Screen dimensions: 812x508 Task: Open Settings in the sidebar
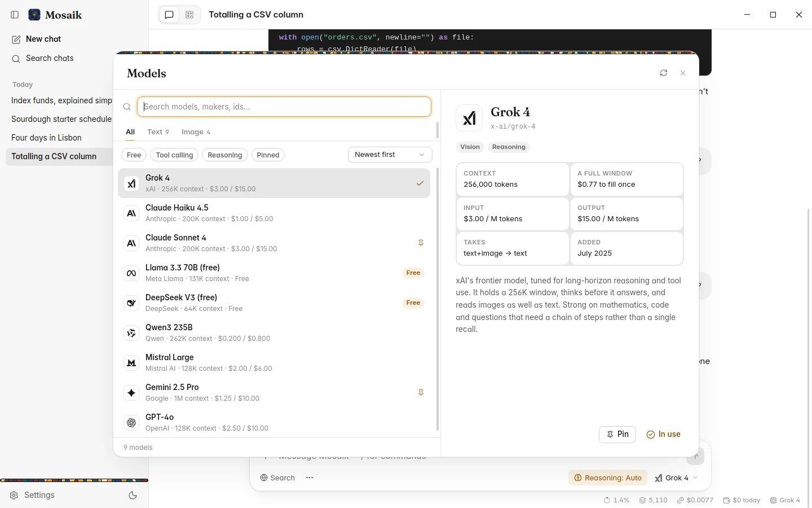(33, 495)
